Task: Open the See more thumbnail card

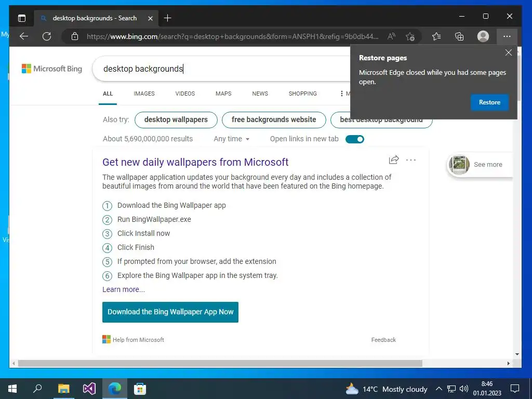Action: 480,165
